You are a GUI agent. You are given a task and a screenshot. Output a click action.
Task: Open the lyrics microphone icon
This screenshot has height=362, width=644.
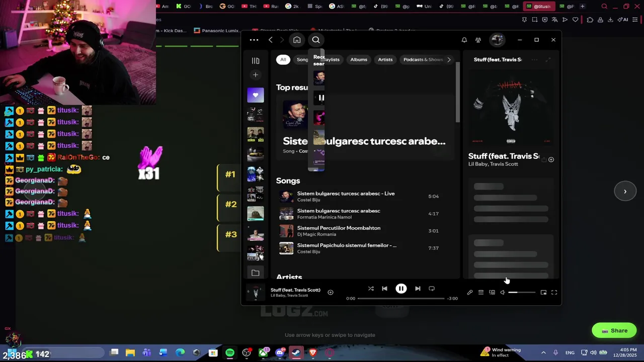[x=469, y=292]
